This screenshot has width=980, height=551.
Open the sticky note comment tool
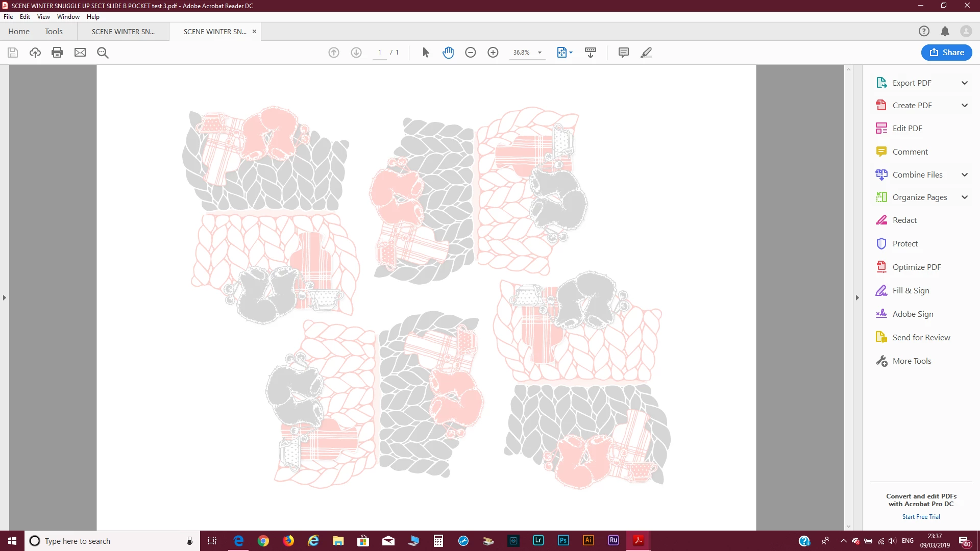[x=623, y=53]
